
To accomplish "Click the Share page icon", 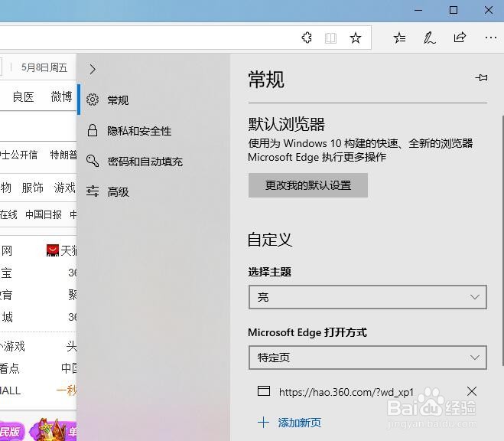I will [460, 38].
